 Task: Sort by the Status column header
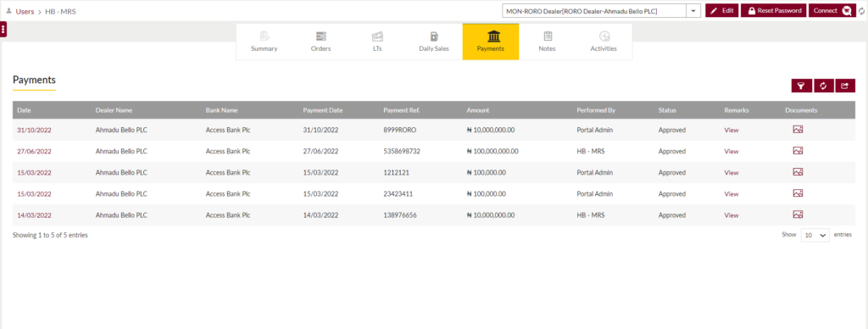coord(667,110)
